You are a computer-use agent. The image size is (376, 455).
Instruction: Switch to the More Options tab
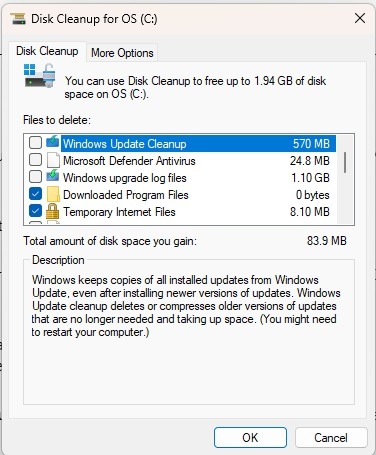tap(122, 53)
